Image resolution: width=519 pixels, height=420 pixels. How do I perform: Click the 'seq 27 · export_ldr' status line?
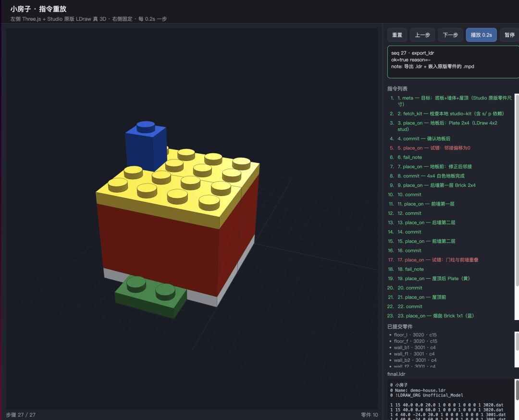[412, 53]
